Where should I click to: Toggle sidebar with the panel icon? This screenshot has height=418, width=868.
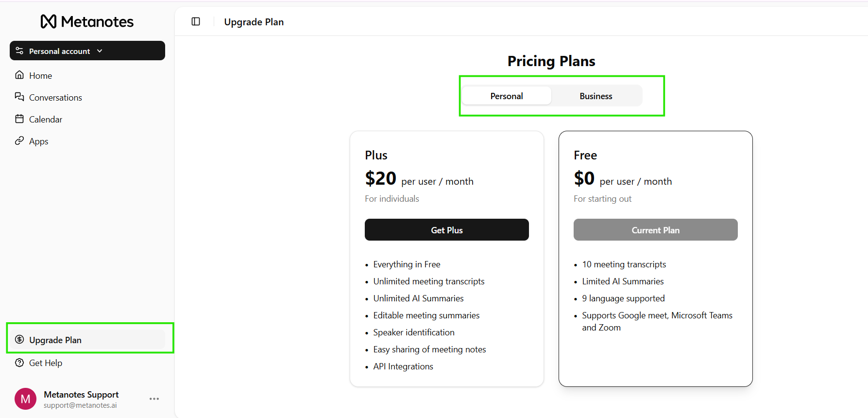pos(196,21)
